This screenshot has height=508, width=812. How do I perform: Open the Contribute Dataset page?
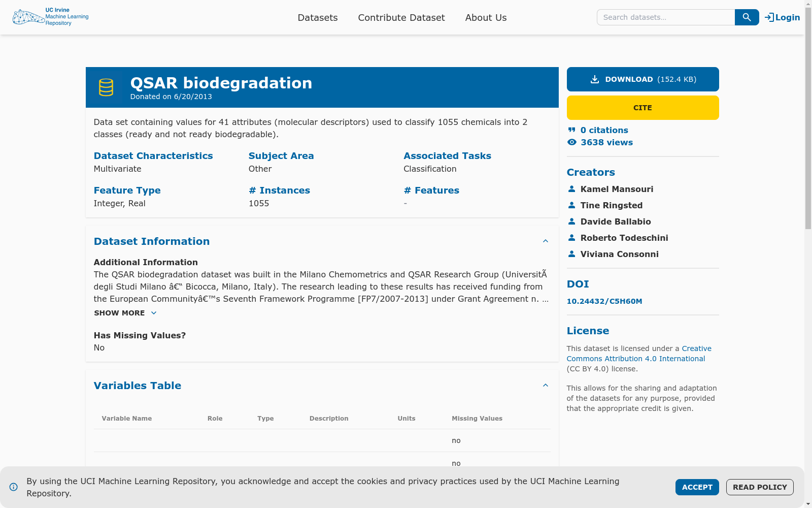(x=401, y=18)
